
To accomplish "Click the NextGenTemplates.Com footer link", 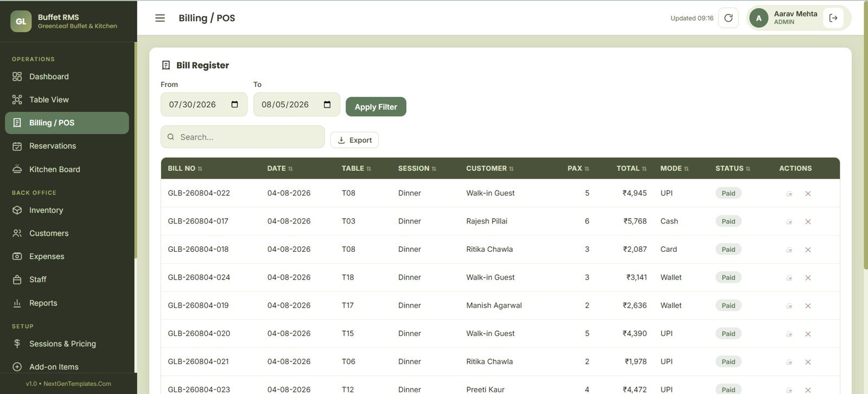I will pyautogui.click(x=77, y=384).
